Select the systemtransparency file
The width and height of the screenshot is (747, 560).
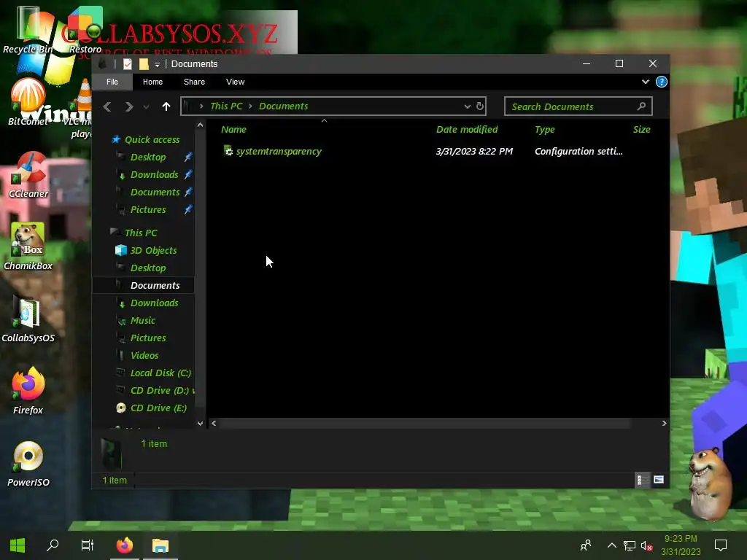click(x=273, y=152)
